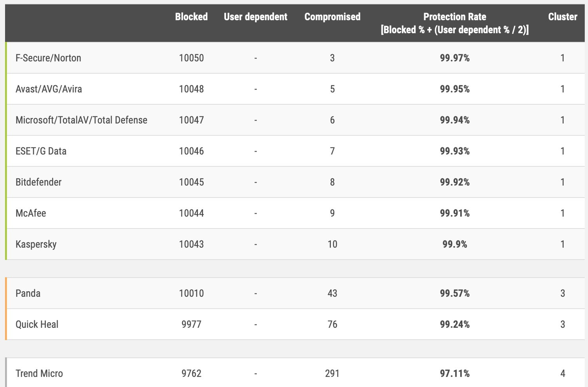Select the McAfee row label
The width and height of the screenshot is (588, 387).
[x=31, y=213]
